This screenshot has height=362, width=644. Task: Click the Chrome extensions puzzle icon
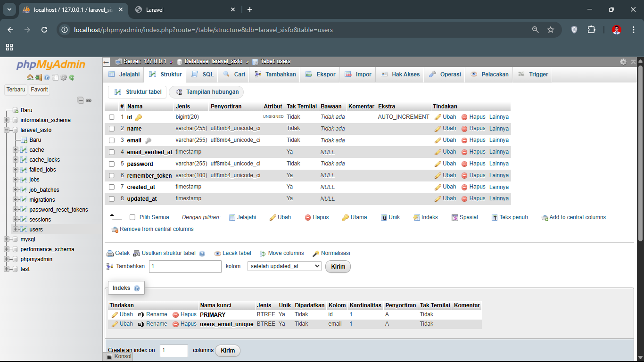pyautogui.click(x=591, y=30)
